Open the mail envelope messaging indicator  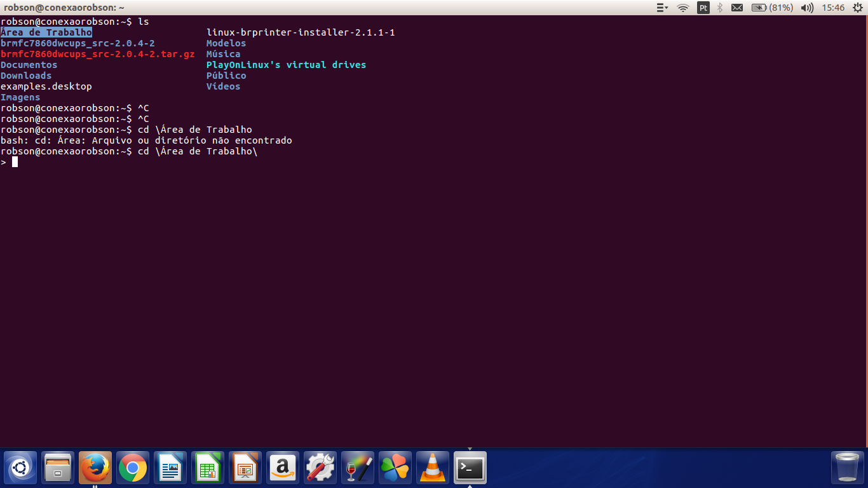pyautogui.click(x=737, y=8)
